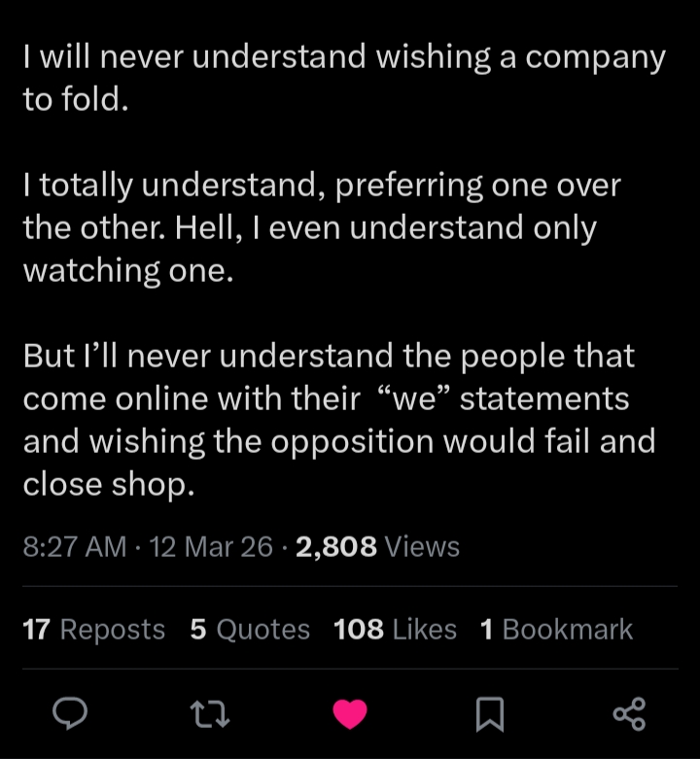Click the 12 Mar 26 date
Screen dimensions: 700x759
[x=212, y=547]
